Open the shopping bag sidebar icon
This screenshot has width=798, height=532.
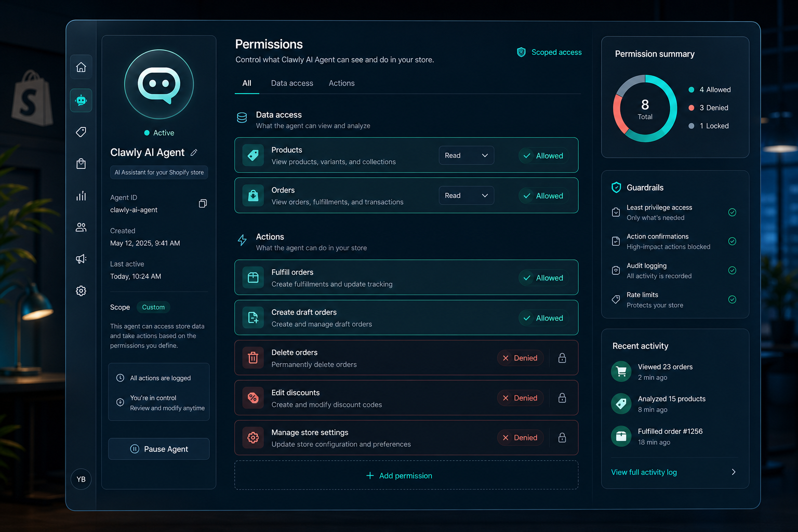click(81, 164)
